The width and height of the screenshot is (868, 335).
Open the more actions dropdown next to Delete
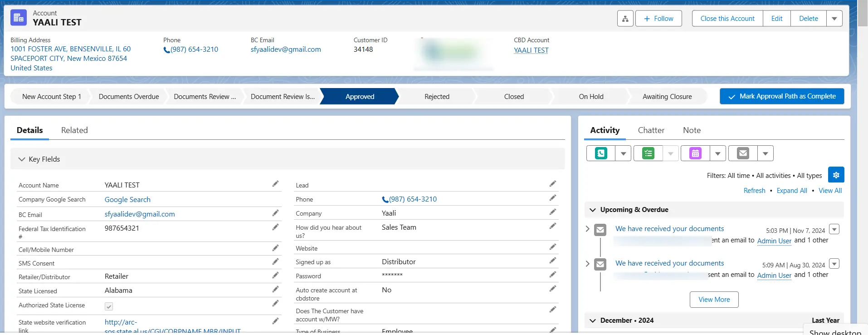coord(834,19)
